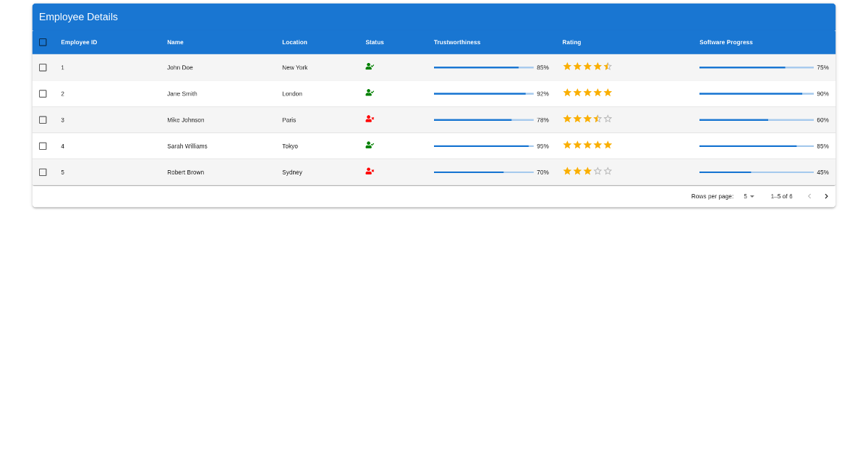Click Jane Smith's 92% trustworthiness progress bar
The image size is (868, 456).
(483, 93)
